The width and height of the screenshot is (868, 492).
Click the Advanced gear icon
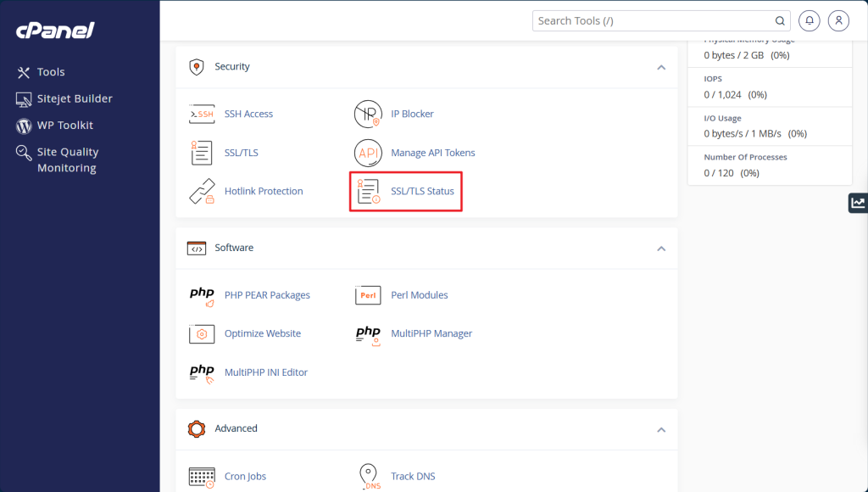point(197,429)
